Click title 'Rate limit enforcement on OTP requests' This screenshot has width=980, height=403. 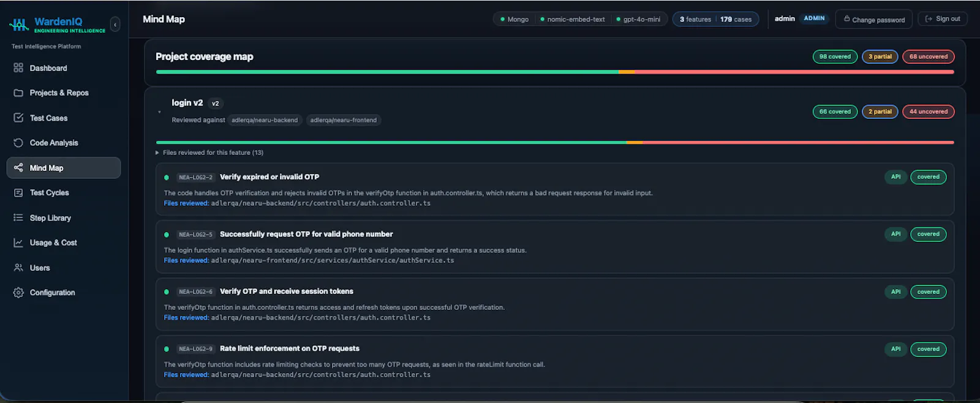[290, 348]
